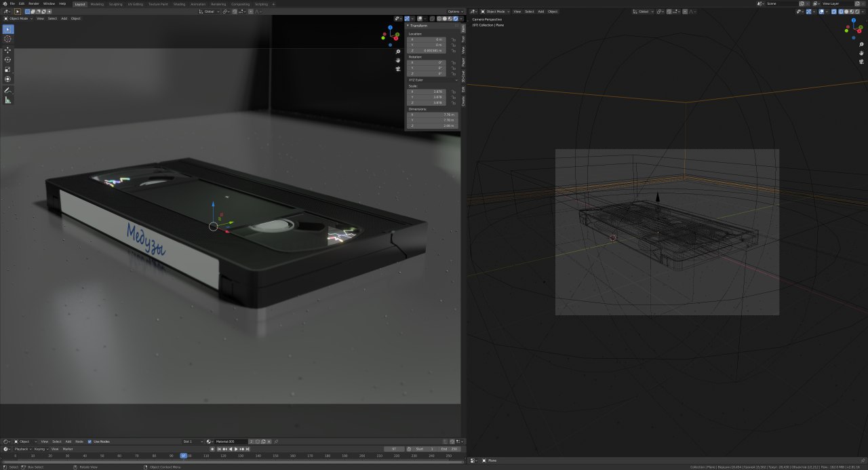Toggle camera view icon in right viewport
The width and height of the screenshot is (868, 470).
[861, 62]
